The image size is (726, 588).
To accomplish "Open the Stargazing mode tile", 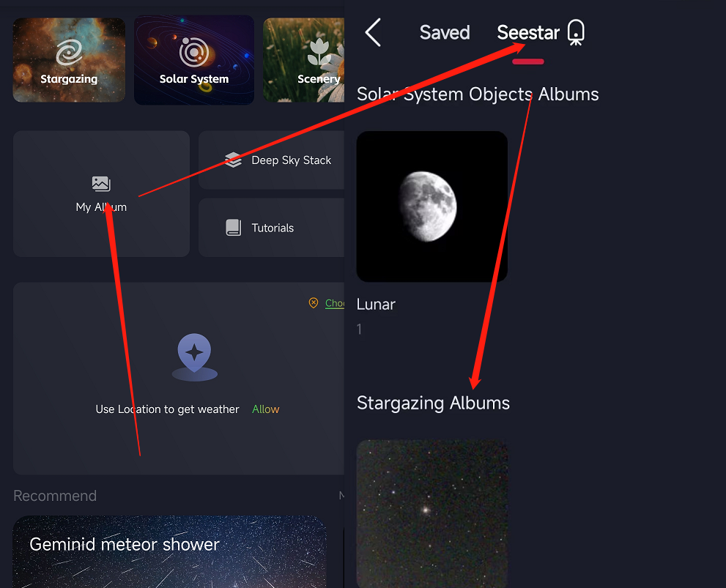I will [x=69, y=60].
